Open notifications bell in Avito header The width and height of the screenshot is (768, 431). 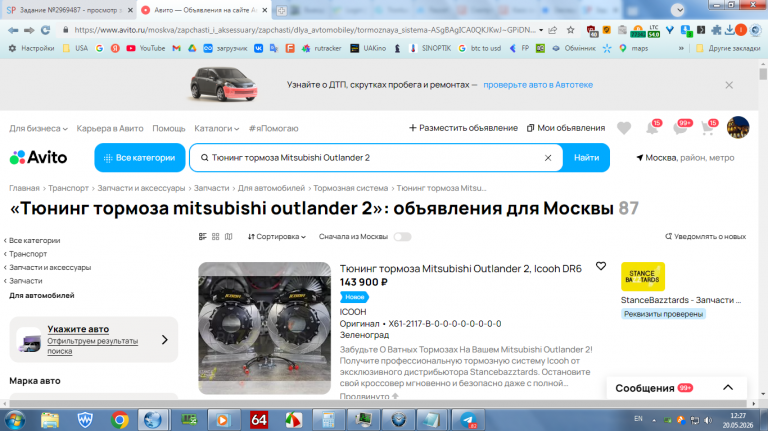(652, 127)
